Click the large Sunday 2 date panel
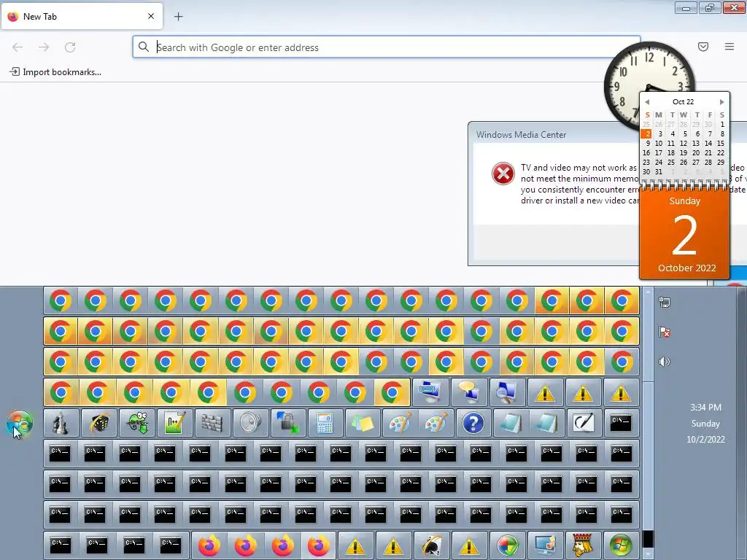The height and width of the screenshot is (560, 747). [684, 234]
